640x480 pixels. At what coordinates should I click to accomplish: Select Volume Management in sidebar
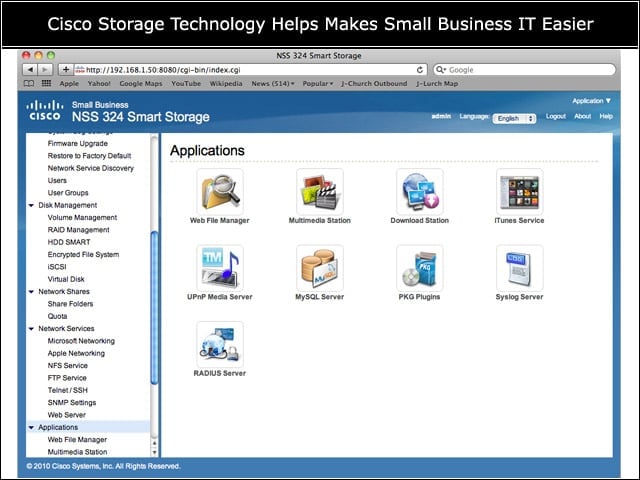coord(82,218)
